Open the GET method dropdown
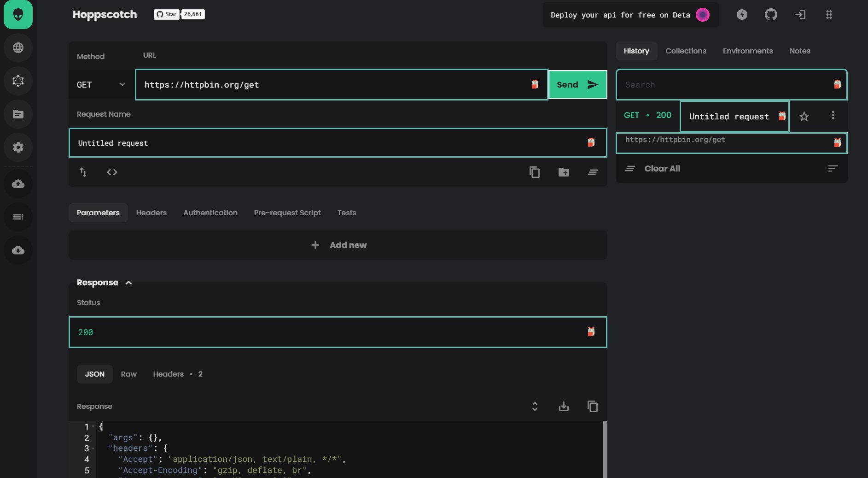Screen dimensions: 868x478 (x=101, y=84)
